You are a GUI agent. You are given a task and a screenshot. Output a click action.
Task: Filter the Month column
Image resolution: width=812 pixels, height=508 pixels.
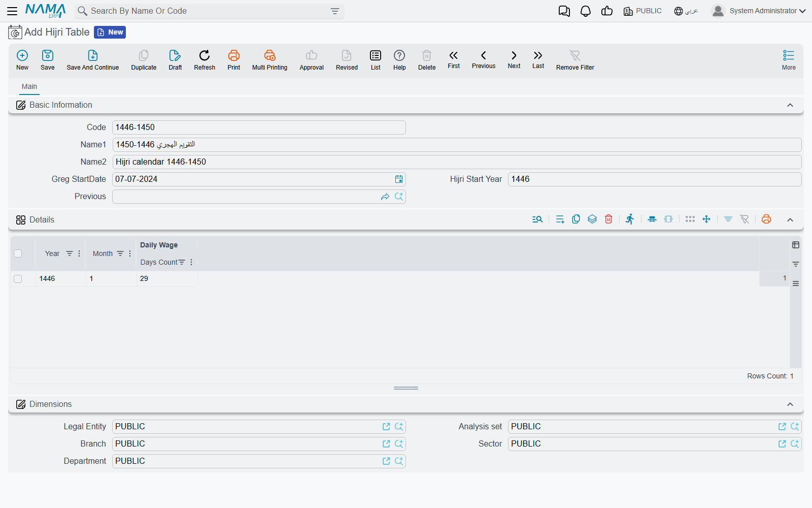point(120,253)
